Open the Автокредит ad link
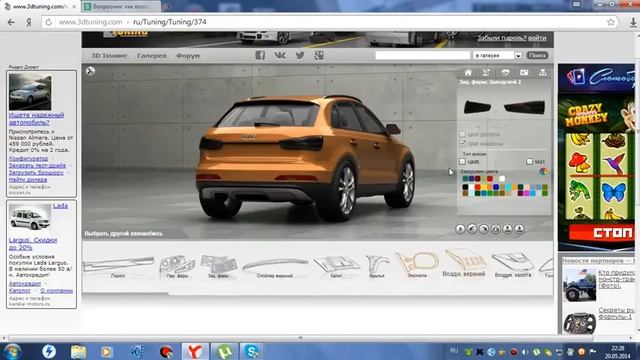The width and height of the screenshot is (640, 360). click(x=25, y=283)
